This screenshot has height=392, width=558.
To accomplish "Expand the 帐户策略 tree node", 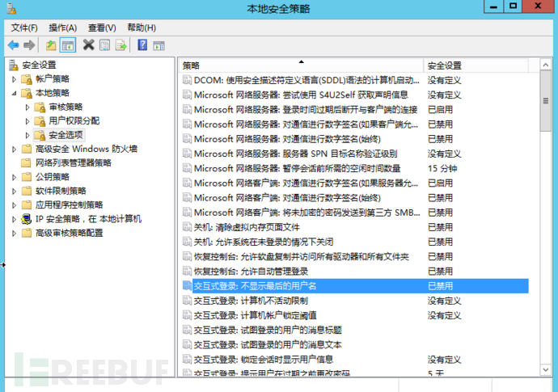I will 14,79.
